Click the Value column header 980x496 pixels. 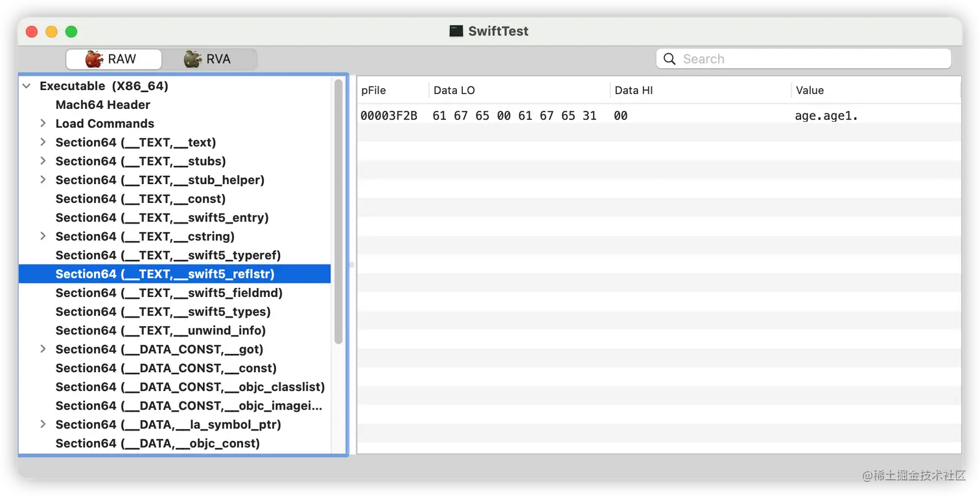point(876,90)
